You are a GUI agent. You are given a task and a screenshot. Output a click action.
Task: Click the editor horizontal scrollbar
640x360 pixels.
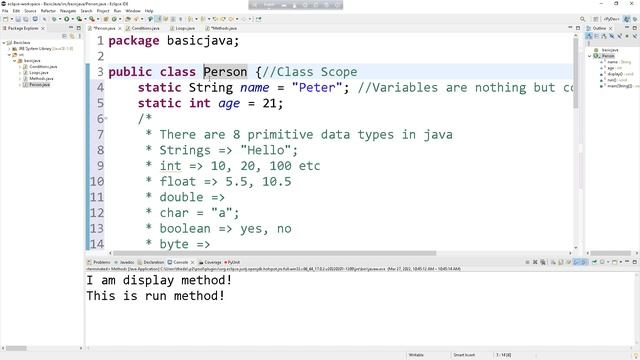point(275,253)
